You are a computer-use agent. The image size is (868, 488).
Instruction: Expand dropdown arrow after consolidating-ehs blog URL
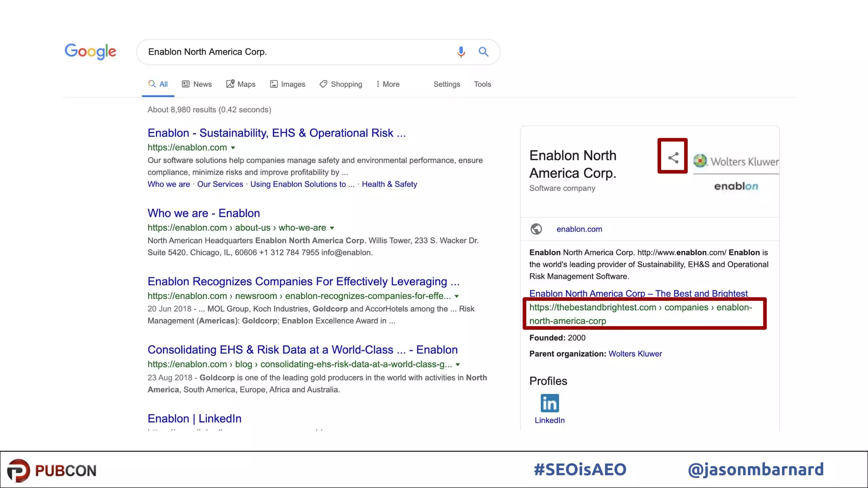[x=458, y=365]
